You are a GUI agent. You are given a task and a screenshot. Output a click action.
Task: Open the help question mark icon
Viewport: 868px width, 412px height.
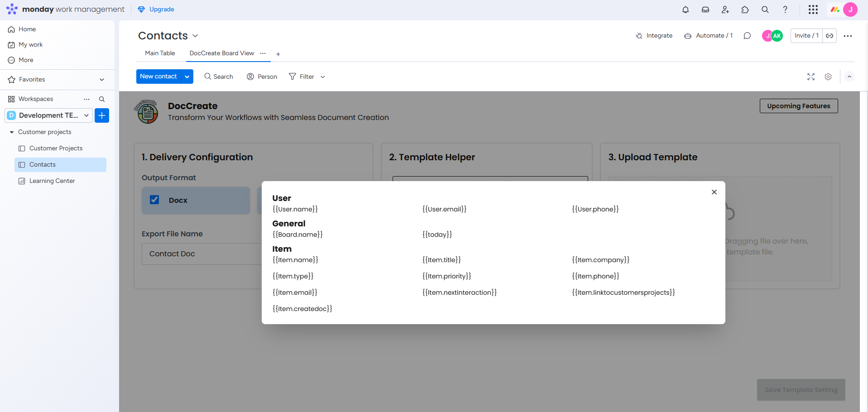[785, 10]
